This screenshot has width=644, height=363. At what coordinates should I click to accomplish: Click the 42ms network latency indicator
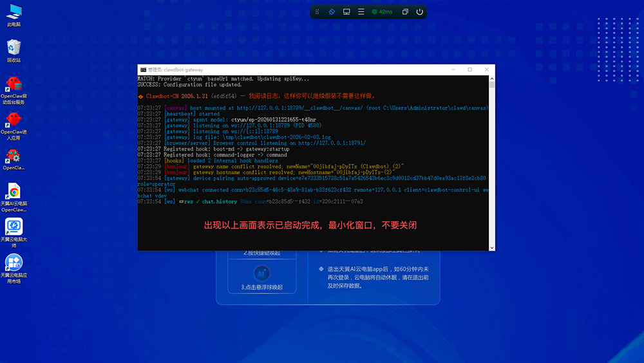coord(382,12)
